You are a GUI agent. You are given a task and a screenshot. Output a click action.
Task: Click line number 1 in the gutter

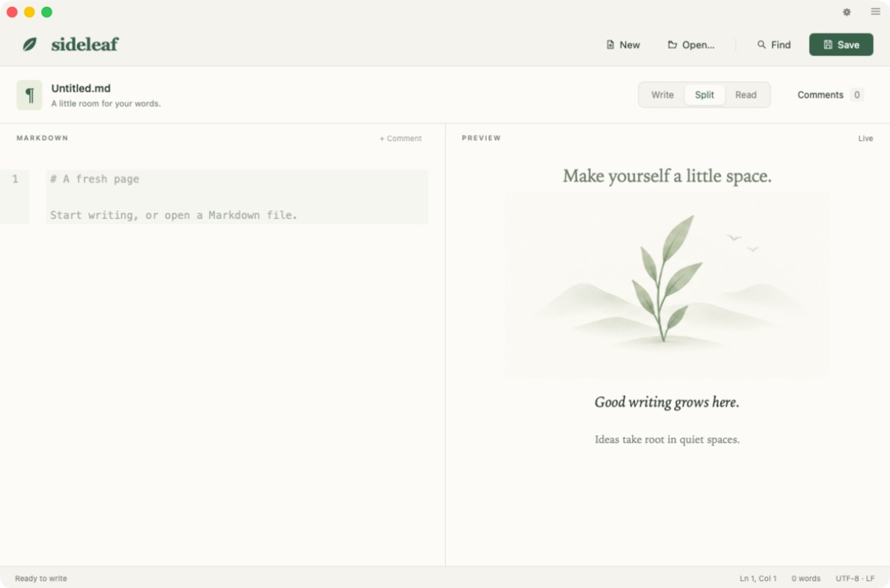click(15, 179)
